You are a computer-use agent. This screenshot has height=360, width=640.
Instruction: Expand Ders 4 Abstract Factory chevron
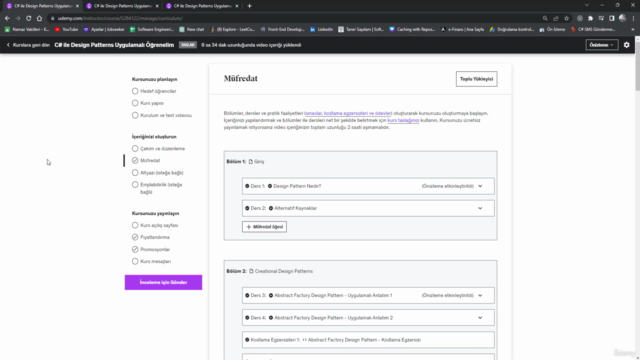[480, 318]
